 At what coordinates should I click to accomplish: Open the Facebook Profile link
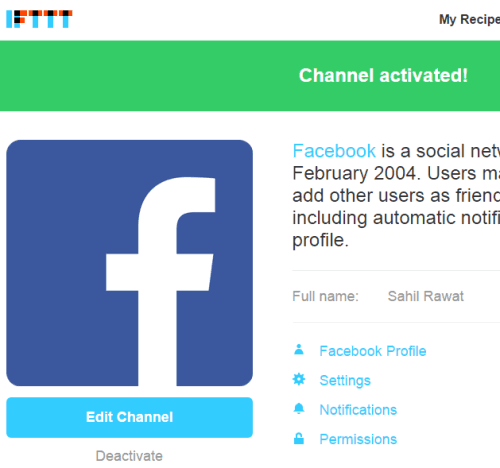tap(373, 351)
